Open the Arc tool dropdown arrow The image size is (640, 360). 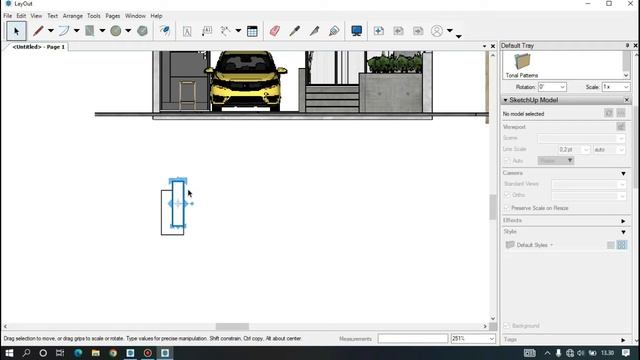pos(76,31)
